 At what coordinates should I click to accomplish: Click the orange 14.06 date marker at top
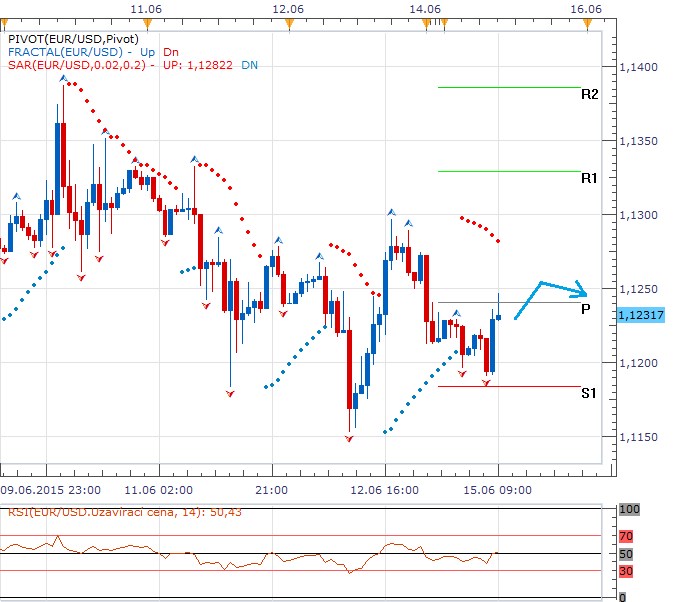(425, 8)
